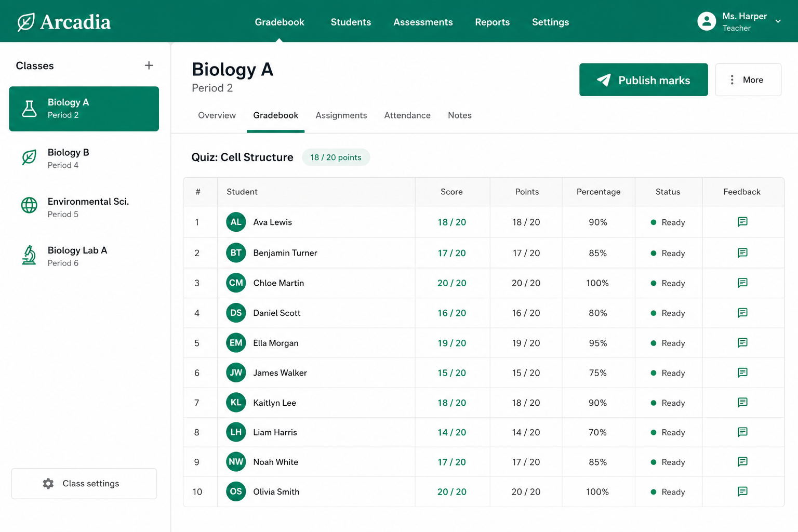Click the OS avatar for Olivia Smith
The image size is (798, 532).
236,491
